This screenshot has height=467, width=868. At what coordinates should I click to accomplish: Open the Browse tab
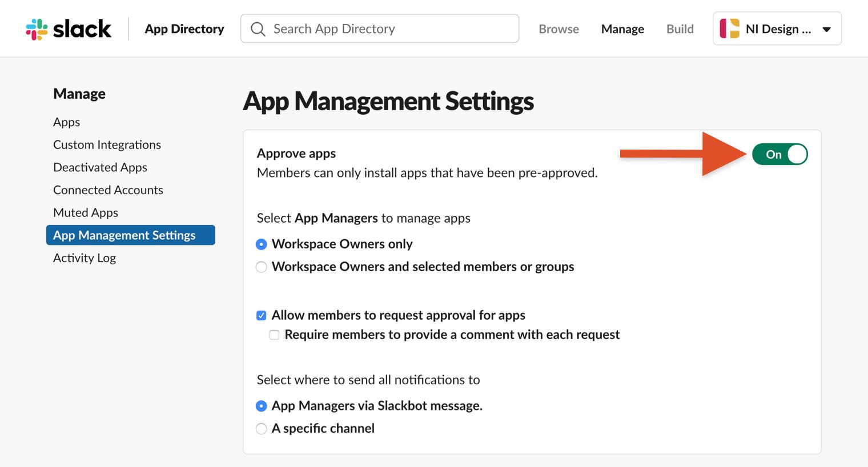click(558, 29)
